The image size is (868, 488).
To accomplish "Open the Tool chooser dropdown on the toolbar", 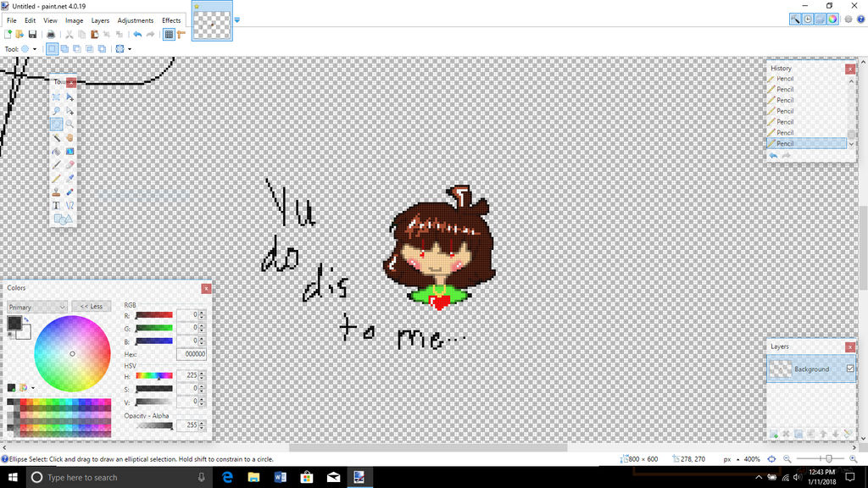I will coord(35,48).
